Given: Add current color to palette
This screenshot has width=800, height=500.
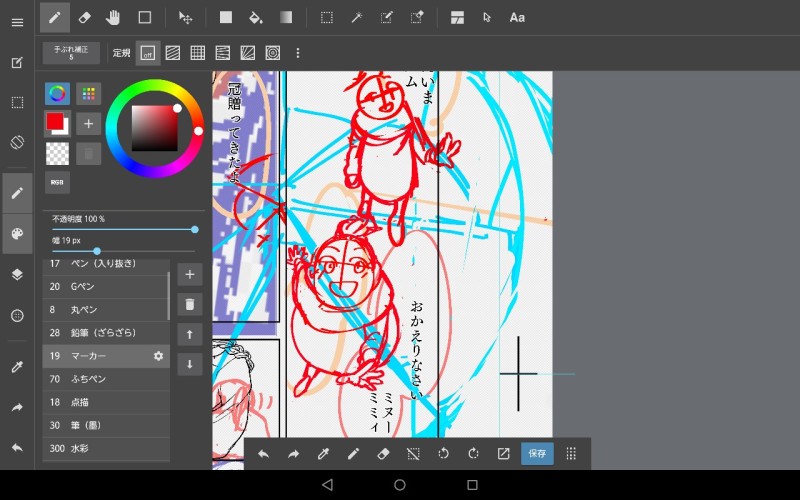Looking at the screenshot, I should [88, 124].
